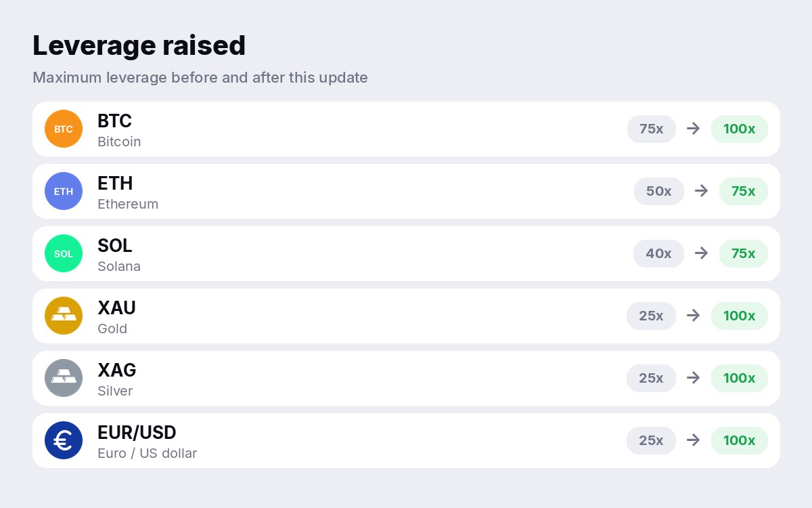The image size is (812, 508).
Task: Click the green SOL coin icon
Action: [x=64, y=253]
